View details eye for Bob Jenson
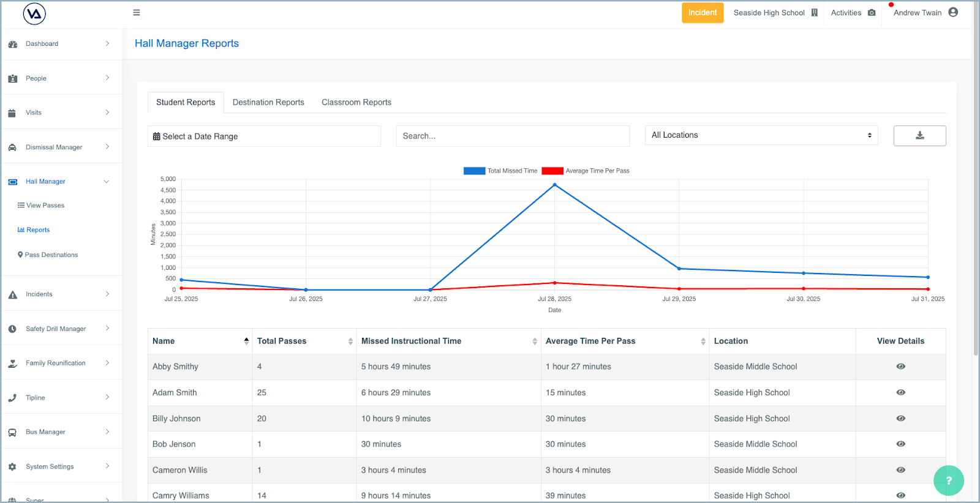The width and height of the screenshot is (980, 503). tap(900, 444)
